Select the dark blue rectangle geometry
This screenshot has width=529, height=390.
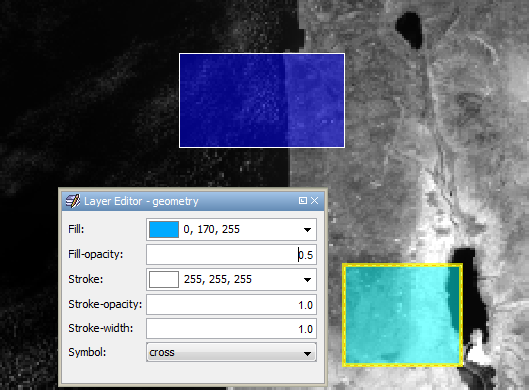pos(262,100)
